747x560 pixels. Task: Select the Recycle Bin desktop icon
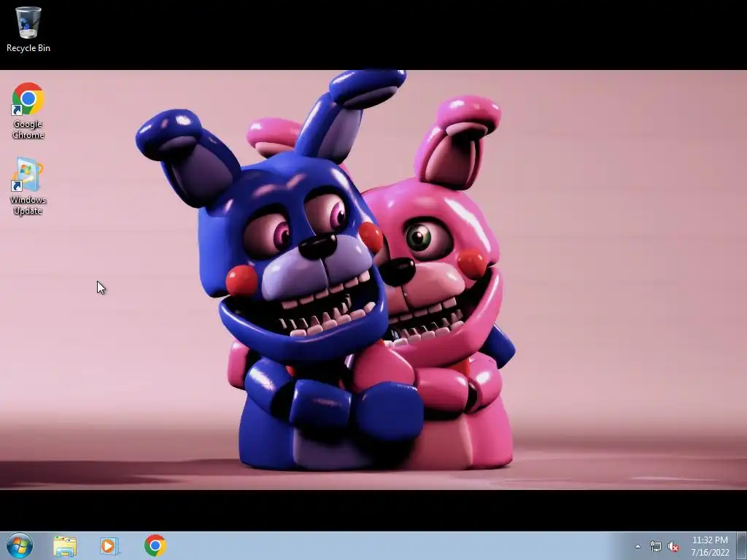28,28
